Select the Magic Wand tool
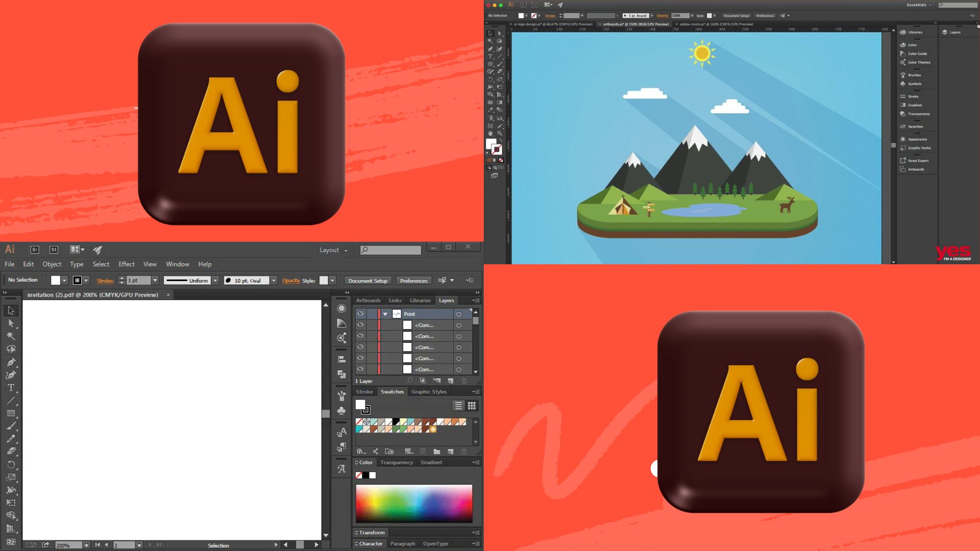 [x=11, y=336]
